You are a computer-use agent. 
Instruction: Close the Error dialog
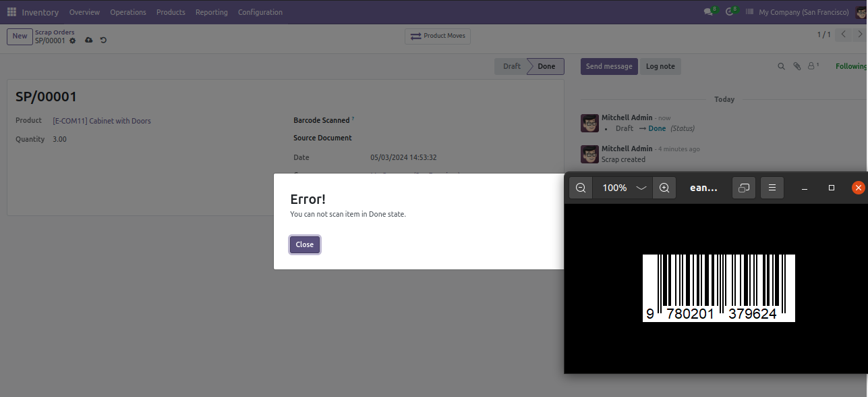(x=305, y=244)
